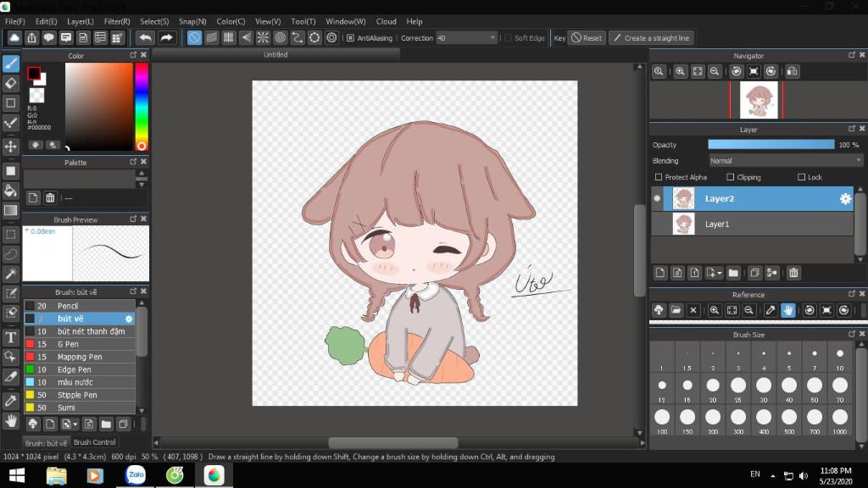Viewport: 868px width, 488px height.
Task: Delete layer with Layer panel trash icon
Action: click(x=793, y=273)
